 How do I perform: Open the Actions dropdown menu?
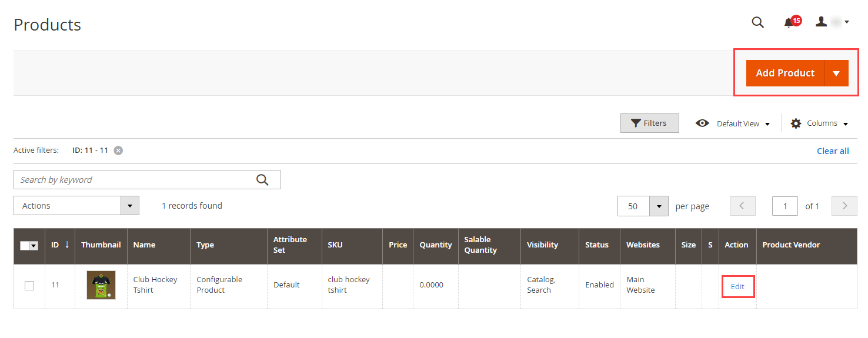(x=76, y=206)
